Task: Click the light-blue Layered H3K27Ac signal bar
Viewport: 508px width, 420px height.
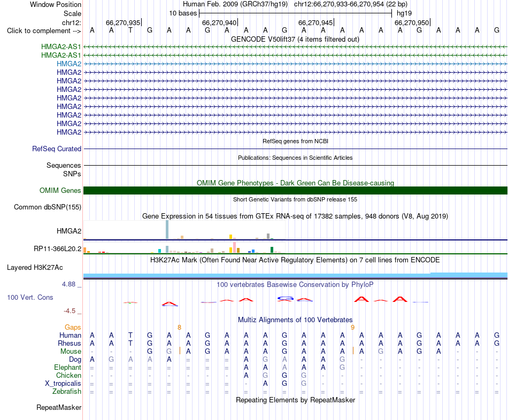Action: (295, 276)
